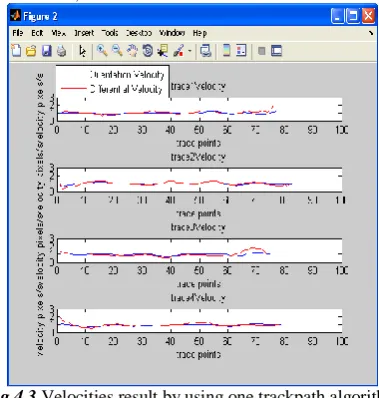Viewport: 379px width, 398px height.
Task: Open the Desktop menu
Action: pos(139,33)
